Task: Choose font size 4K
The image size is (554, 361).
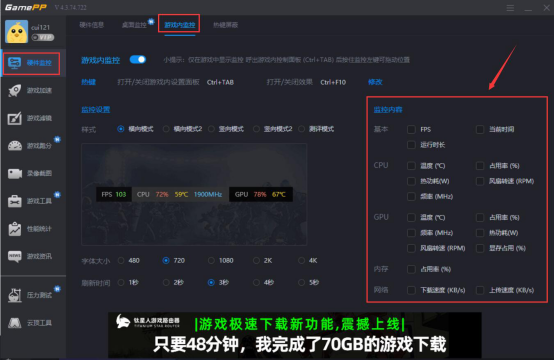Action: (x=301, y=261)
